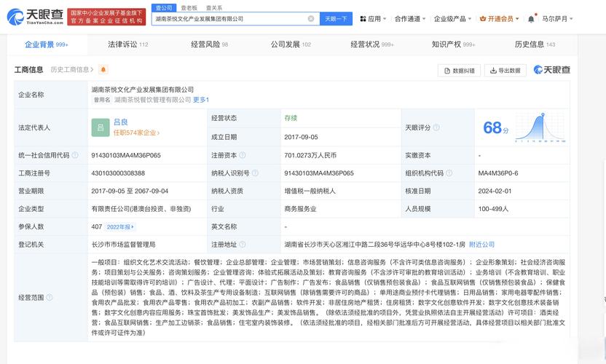Select the 查老板 search tab
This screenshot has height=364, width=606.
click(x=189, y=8)
